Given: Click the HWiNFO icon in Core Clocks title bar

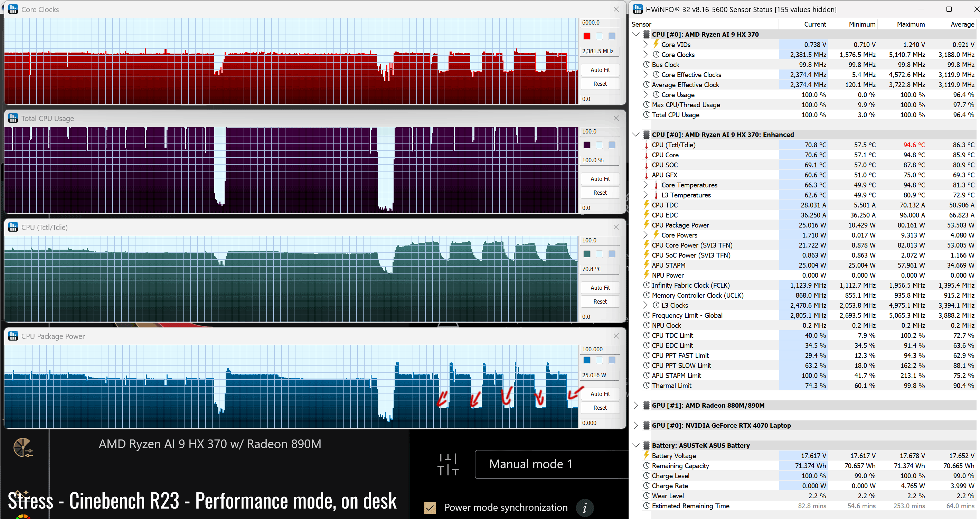Looking at the screenshot, I should point(13,9).
